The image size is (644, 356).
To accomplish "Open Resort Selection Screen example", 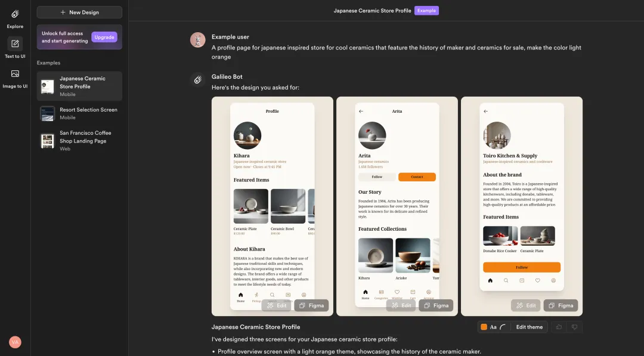I will pos(79,113).
